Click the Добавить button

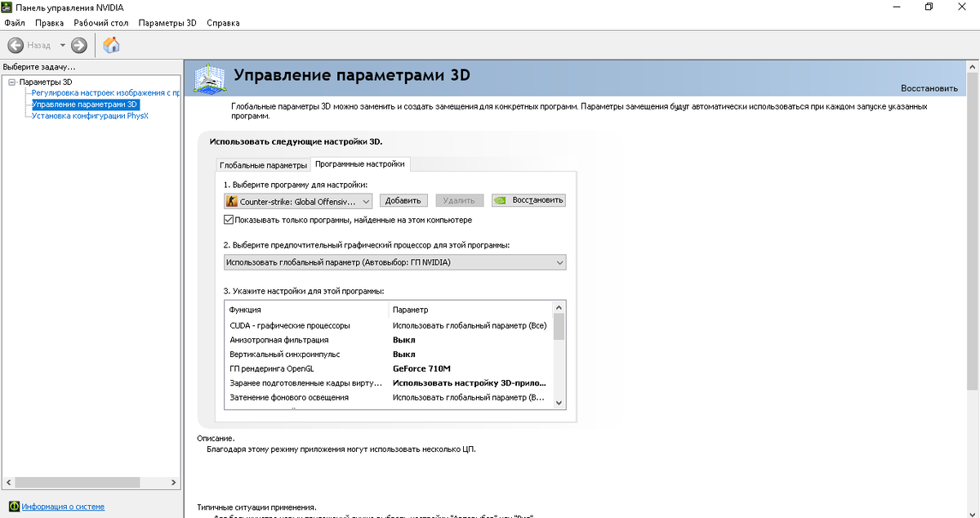click(x=403, y=201)
